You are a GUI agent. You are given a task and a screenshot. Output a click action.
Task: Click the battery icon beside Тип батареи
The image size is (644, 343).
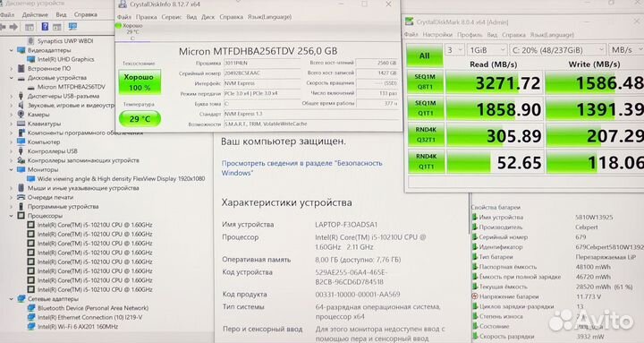pyautogui.click(x=474, y=257)
